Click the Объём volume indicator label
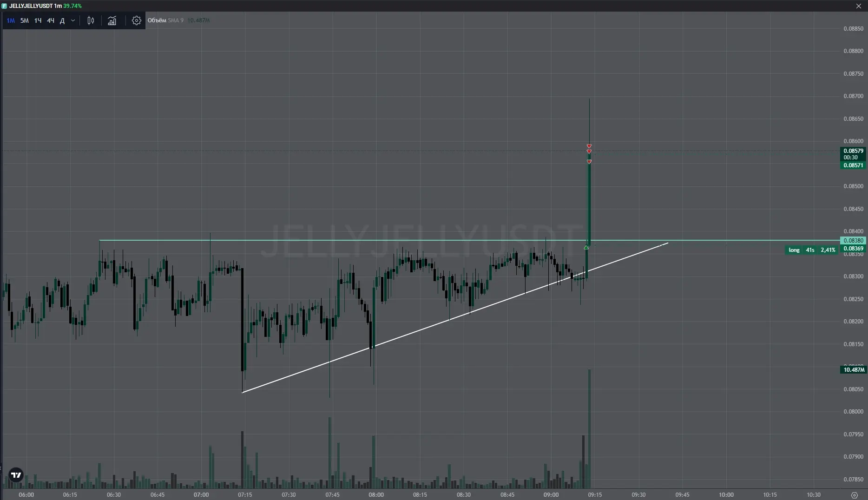868x500 pixels. (157, 20)
